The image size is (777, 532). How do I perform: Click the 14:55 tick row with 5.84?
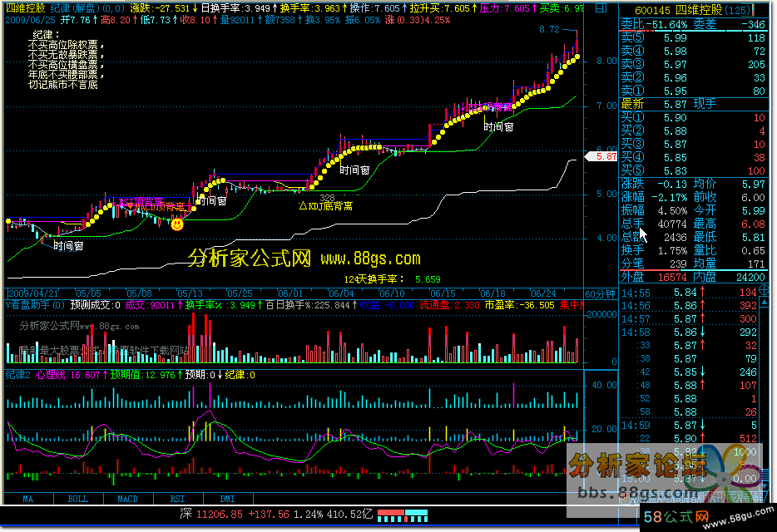click(689, 293)
